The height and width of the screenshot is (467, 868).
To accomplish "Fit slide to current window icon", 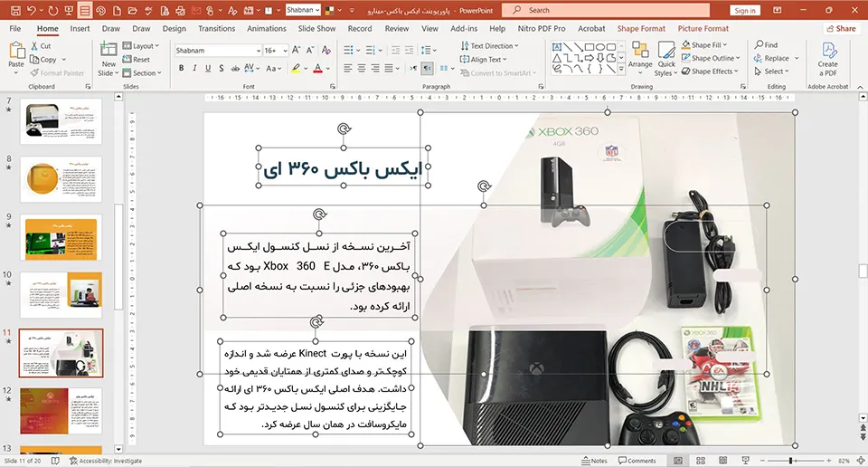I will coord(861,461).
